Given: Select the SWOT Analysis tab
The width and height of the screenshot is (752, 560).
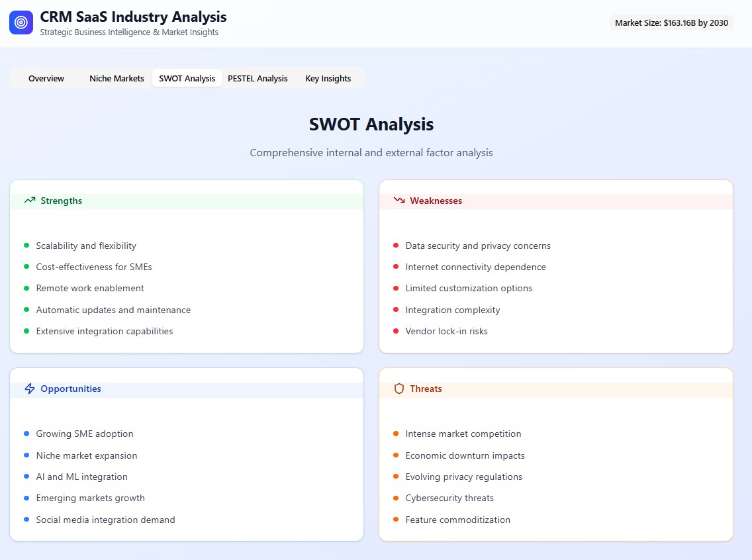Looking at the screenshot, I should click(187, 78).
